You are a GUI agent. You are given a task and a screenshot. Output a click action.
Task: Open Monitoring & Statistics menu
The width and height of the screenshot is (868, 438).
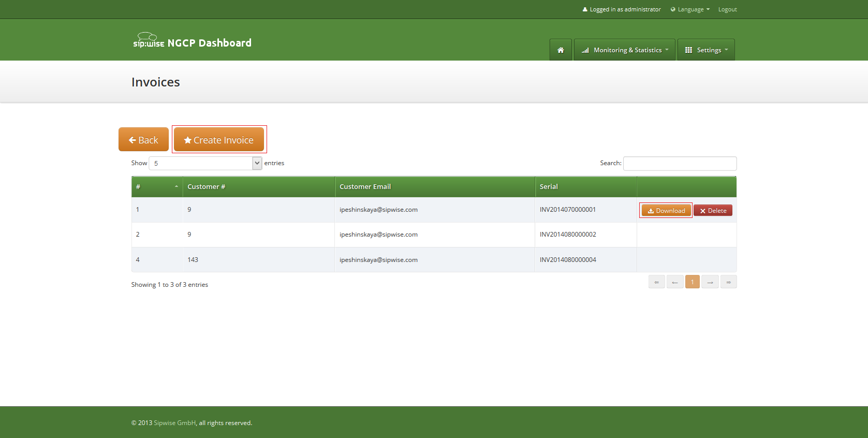click(x=625, y=50)
